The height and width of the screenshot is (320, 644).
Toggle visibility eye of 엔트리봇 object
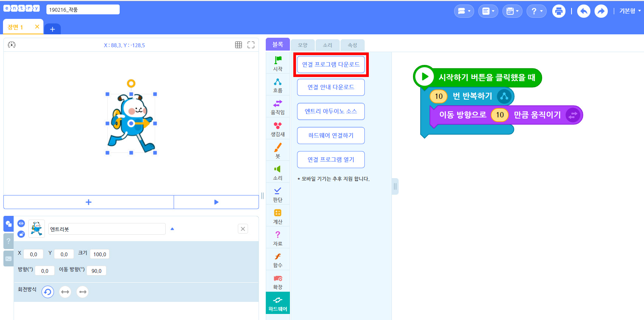pos(21,223)
